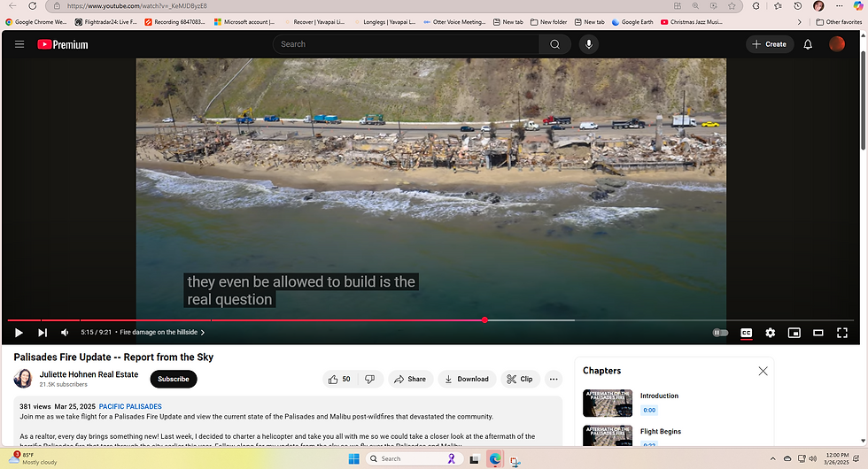Play the paused video
This screenshot has height=469, width=868.
[x=19, y=333]
